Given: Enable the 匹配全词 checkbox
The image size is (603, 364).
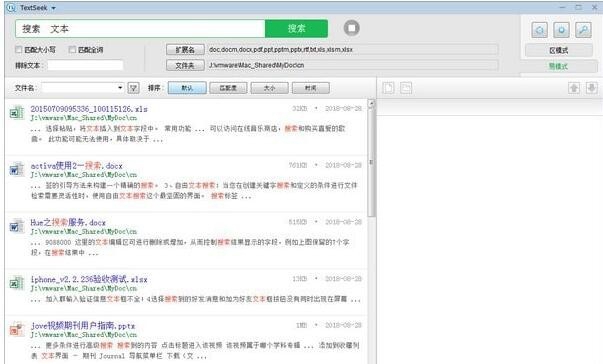Looking at the screenshot, I should (x=72, y=49).
